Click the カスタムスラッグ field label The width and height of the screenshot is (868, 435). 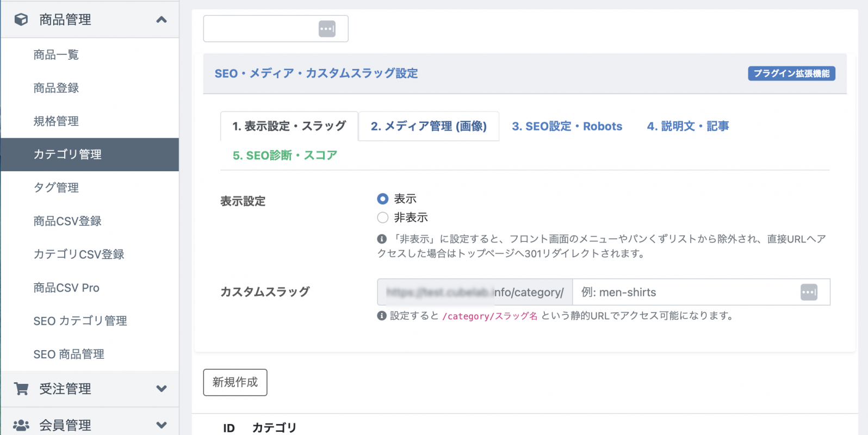265,292
